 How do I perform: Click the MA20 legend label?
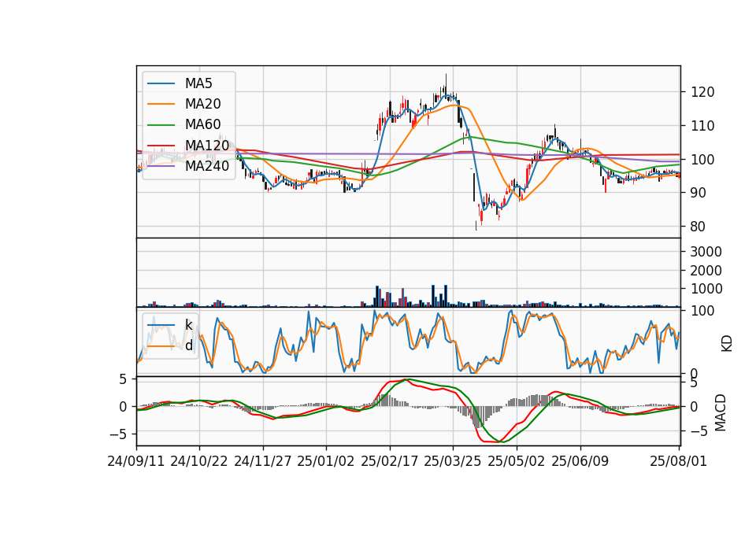(x=202, y=104)
